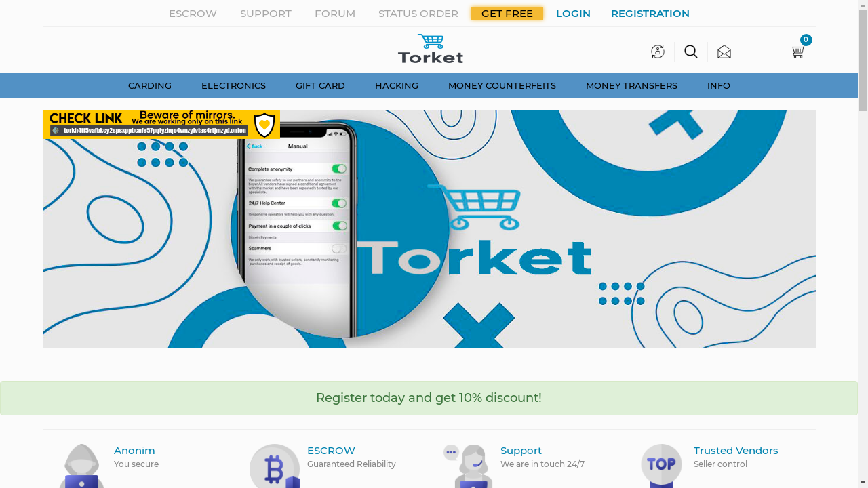Click the hooded Anonim figure icon

point(81,466)
